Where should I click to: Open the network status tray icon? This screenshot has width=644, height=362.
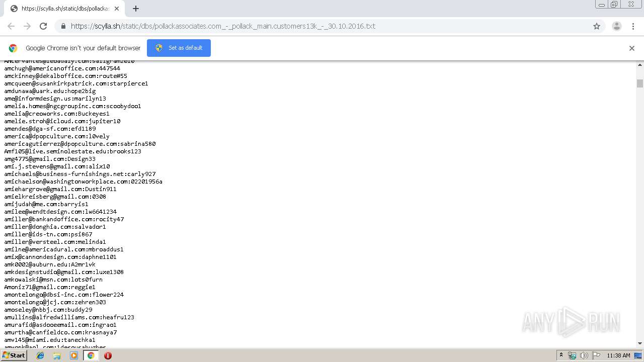(x=572, y=355)
